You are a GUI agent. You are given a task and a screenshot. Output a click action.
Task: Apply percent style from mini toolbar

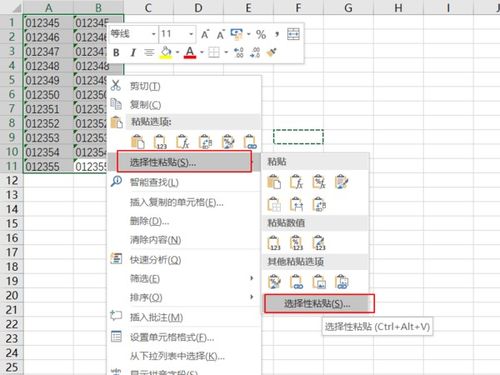(x=261, y=34)
